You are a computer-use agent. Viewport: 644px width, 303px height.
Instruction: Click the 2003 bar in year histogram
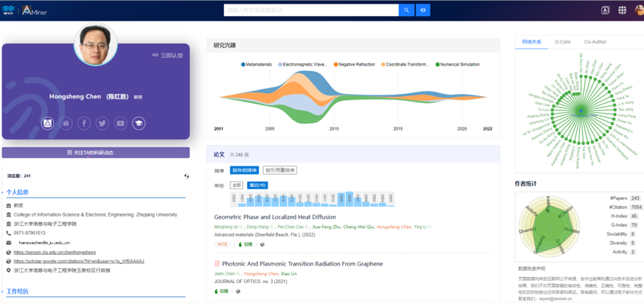[x=390, y=199]
